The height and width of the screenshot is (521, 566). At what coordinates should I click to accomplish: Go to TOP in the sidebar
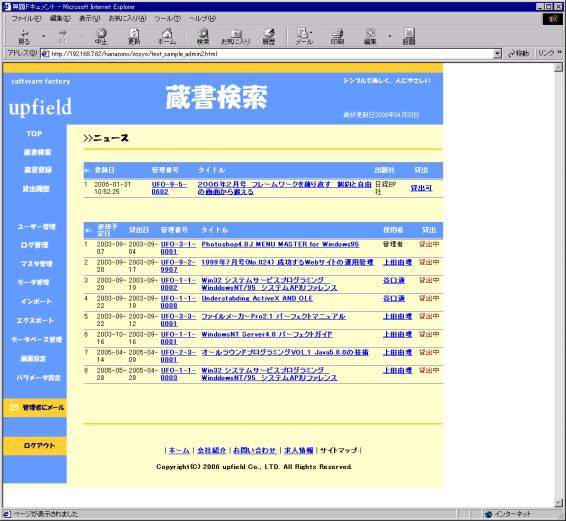click(x=34, y=134)
